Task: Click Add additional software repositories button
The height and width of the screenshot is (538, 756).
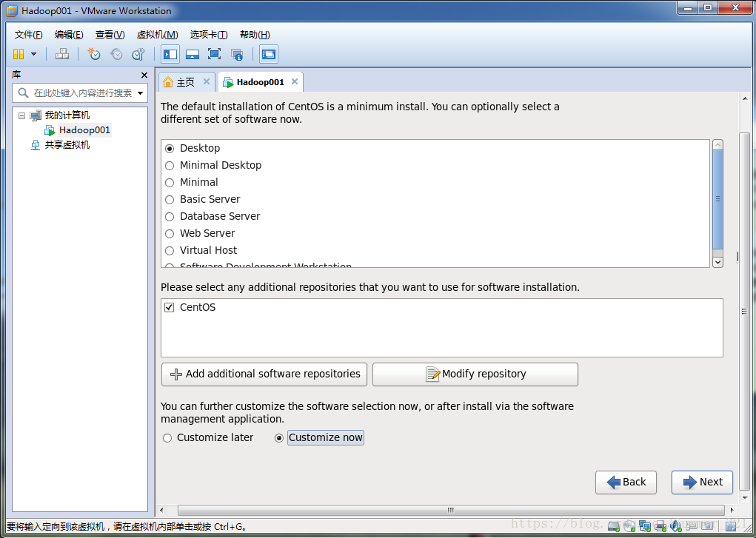Action: (x=264, y=374)
